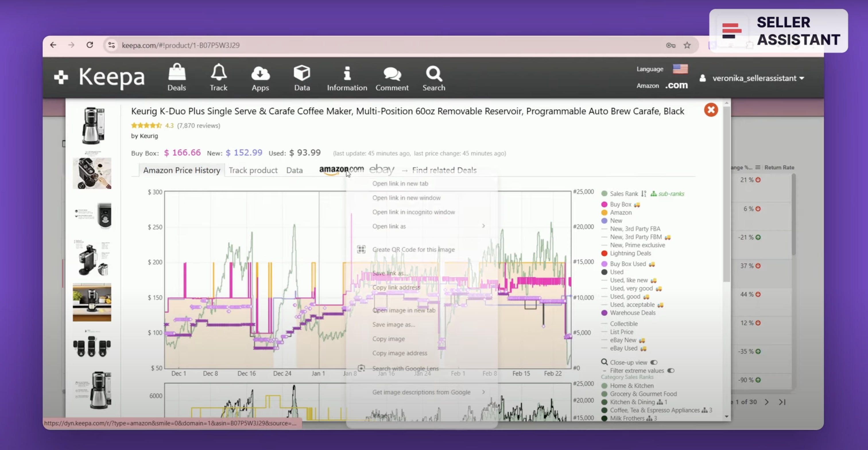Expand veronika_sellerassistant account dropdown
This screenshot has width=868, height=450.
[758, 78]
